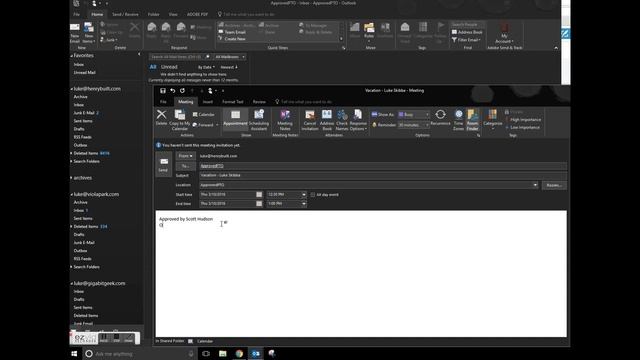This screenshot has height=360, width=640.
Task: Toggle the Time Zones button
Action: point(458,120)
